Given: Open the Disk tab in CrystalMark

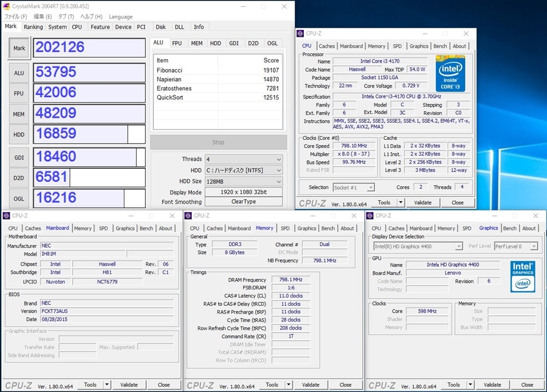Looking at the screenshot, I should tap(161, 27).
